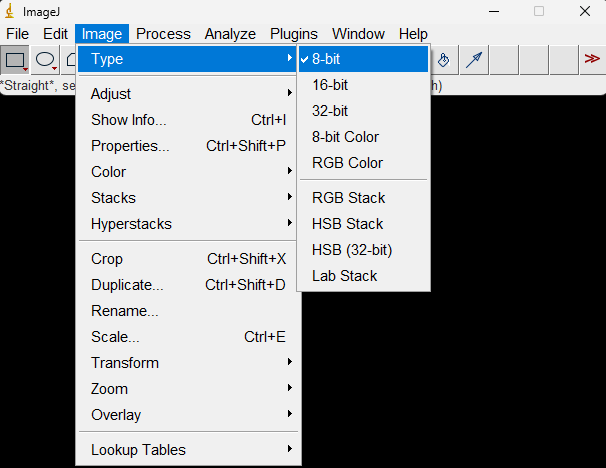Open the File menu
The height and width of the screenshot is (468, 606).
[17, 34]
